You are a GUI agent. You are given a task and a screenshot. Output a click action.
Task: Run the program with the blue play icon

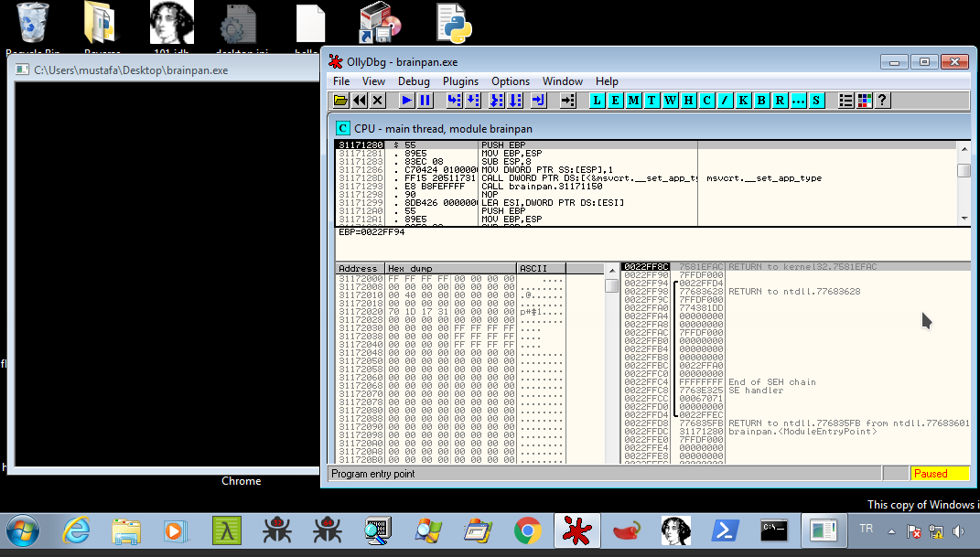coord(407,101)
